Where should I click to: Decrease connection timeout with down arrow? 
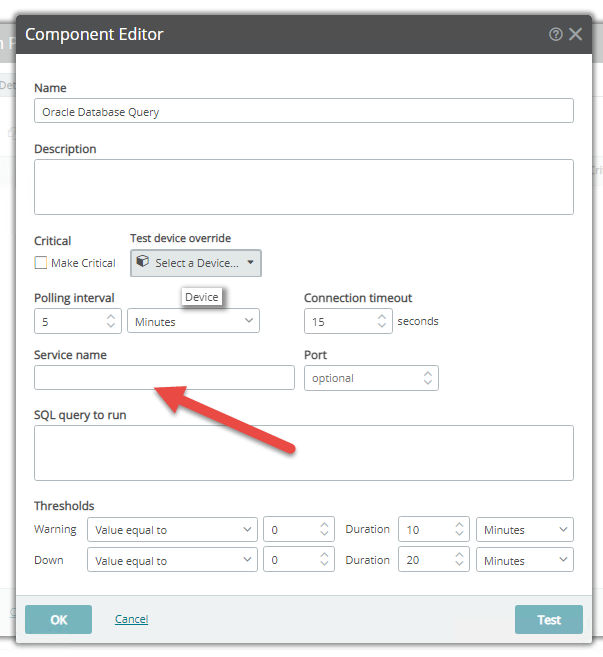[x=382, y=325]
